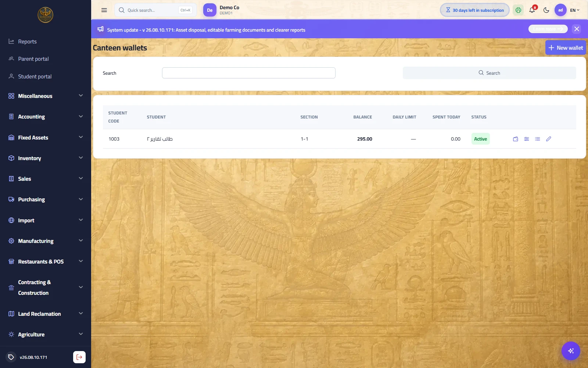This screenshot has height=368, width=588.
Task: Click the Student portal person icon
Action: pyautogui.click(x=11, y=77)
